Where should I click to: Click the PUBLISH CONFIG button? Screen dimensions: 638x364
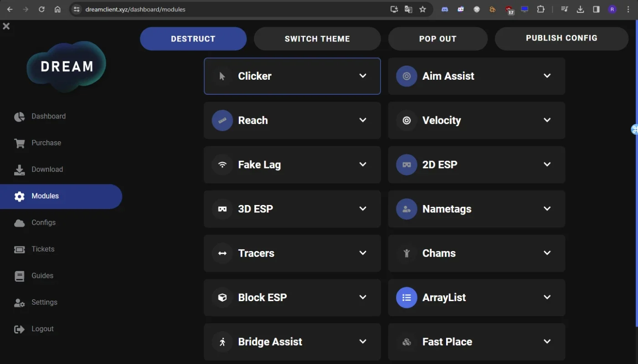click(x=561, y=39)
